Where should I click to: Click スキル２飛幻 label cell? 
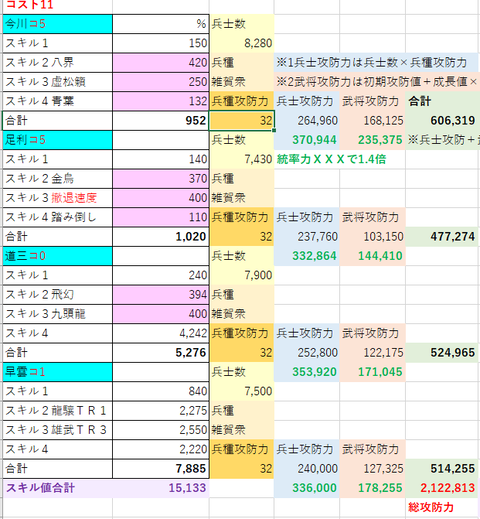(57, 295)
